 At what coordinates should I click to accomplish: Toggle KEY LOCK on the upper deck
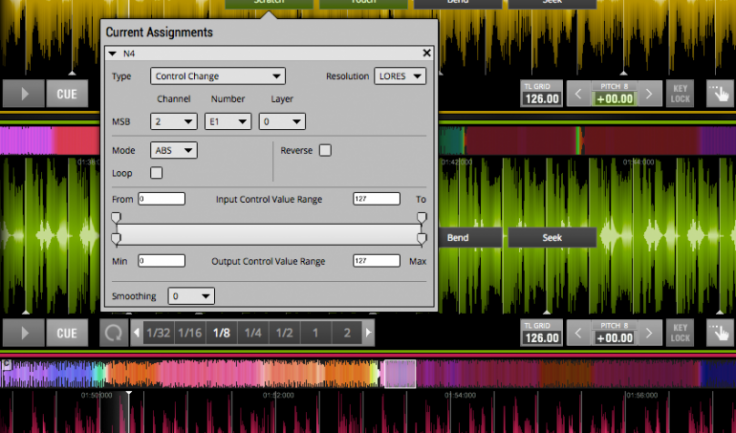(x=680, y=94)
